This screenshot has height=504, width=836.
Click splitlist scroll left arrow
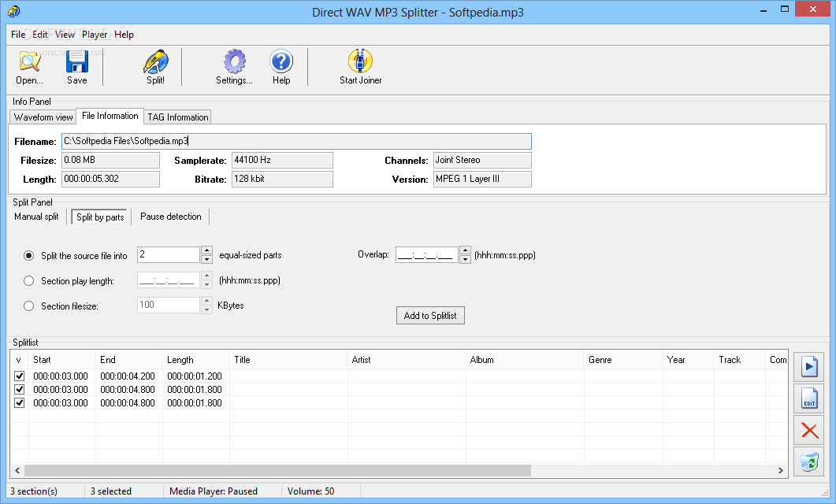click(x=17, y=470)
